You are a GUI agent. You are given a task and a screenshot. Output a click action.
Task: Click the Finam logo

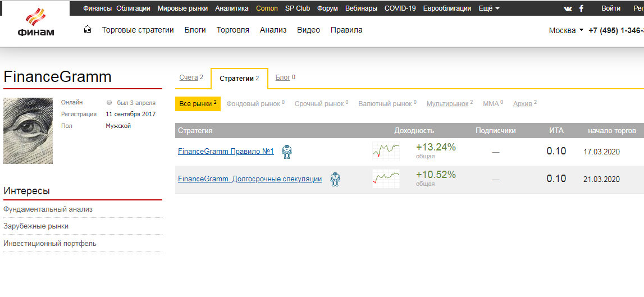pos(35,22)
